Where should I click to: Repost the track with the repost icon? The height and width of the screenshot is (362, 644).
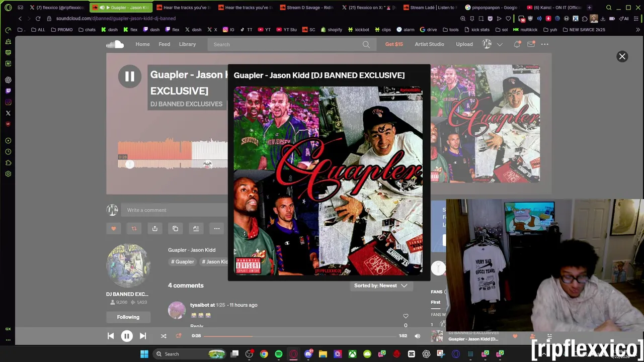[134, 229]
